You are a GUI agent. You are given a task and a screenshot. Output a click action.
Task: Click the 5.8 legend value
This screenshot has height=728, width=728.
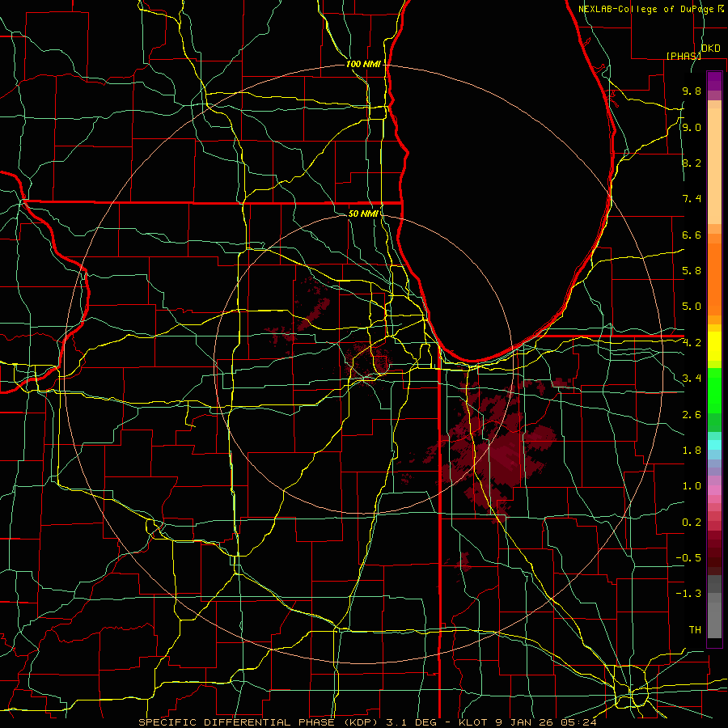pyautogui.click(x=692, y=271)
